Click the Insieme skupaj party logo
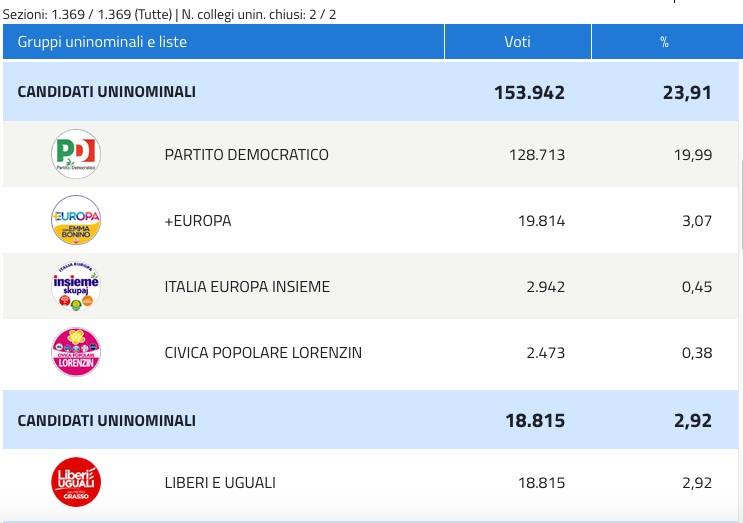743x523 pixels. (x=76, y=286)
